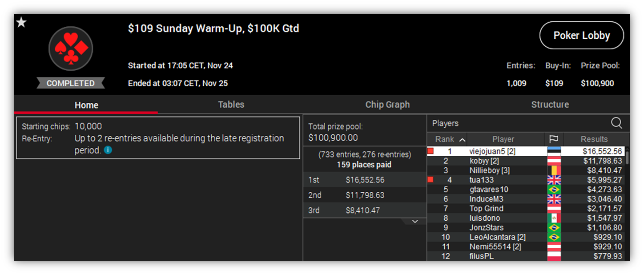Sort players by Results column
Image resolution: width=644 pixels, height=275 pixels.
(594, 139)
